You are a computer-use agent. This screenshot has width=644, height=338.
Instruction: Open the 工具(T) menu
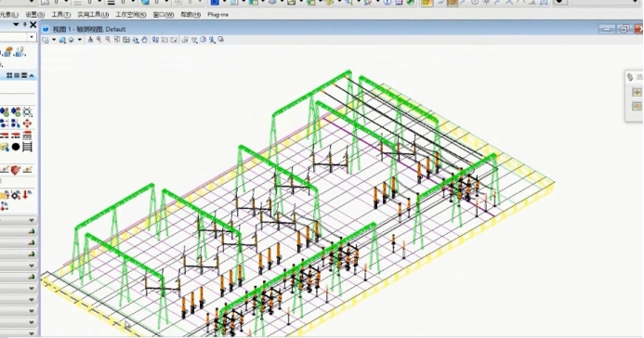60,14
